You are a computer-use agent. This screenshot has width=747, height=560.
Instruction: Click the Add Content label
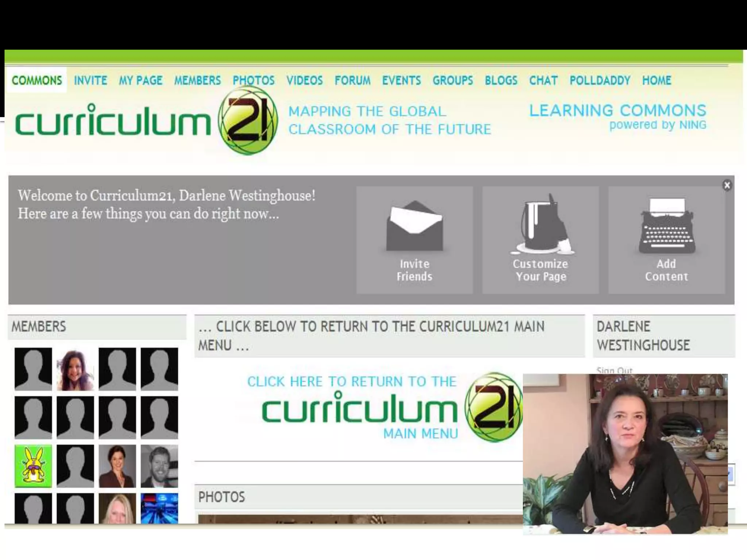point(667,270)
